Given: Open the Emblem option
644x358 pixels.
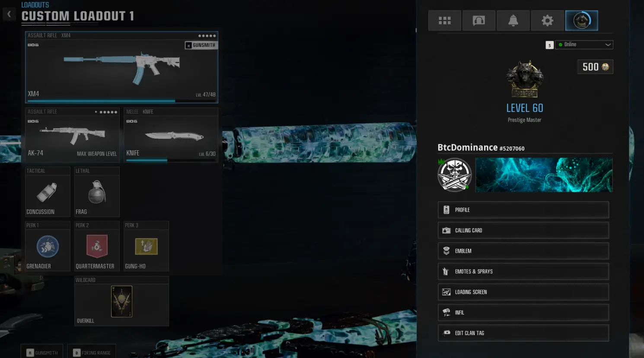Looking at the screenshot, I should [x=523, y=251].
